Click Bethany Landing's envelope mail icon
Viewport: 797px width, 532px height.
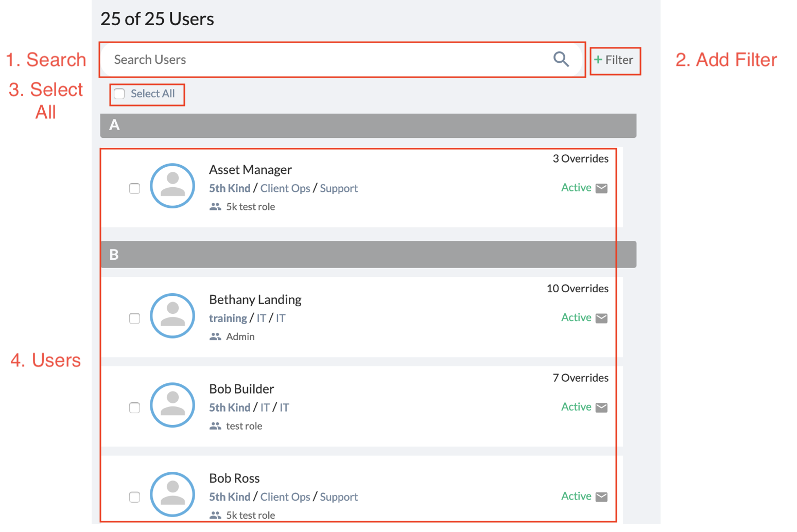pos(601,318)
